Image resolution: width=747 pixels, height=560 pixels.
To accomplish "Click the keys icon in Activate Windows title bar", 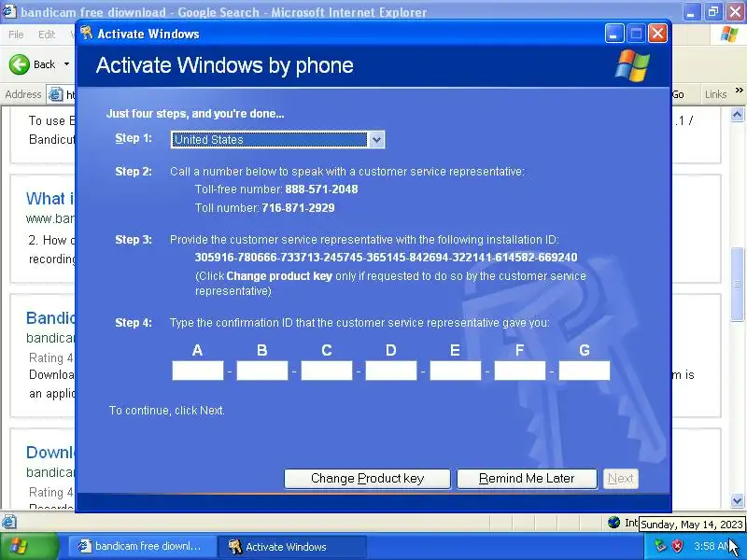I will click(87, 33).
